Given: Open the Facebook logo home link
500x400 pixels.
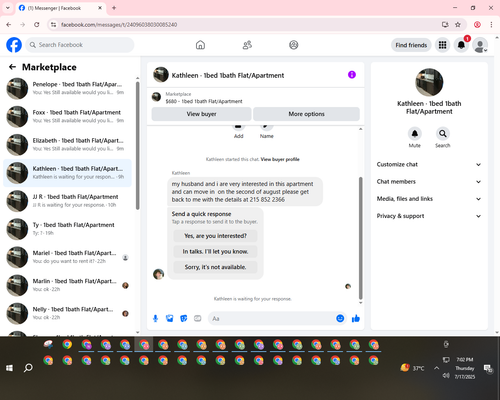Looking at the screenshot, I should (14, 45).
